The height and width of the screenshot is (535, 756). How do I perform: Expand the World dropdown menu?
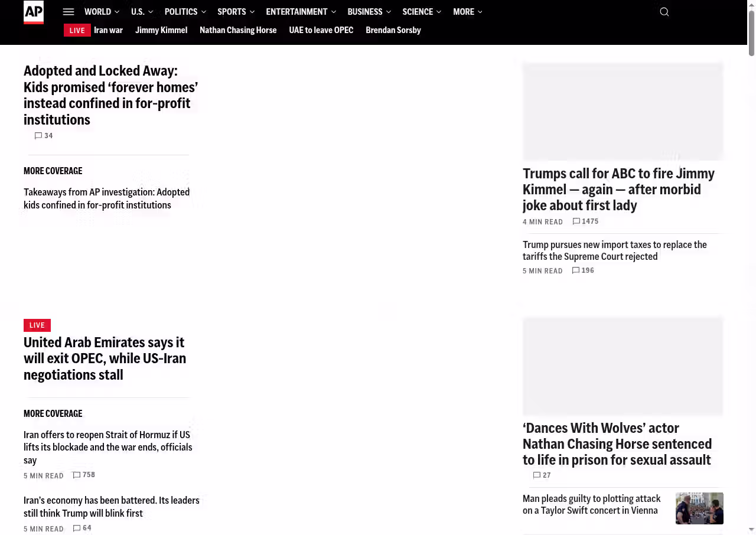click(x=102, y=12)
